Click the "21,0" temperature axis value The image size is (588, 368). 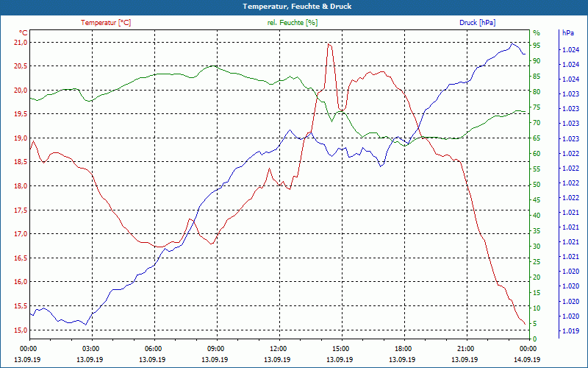click(x=21, y=43)
